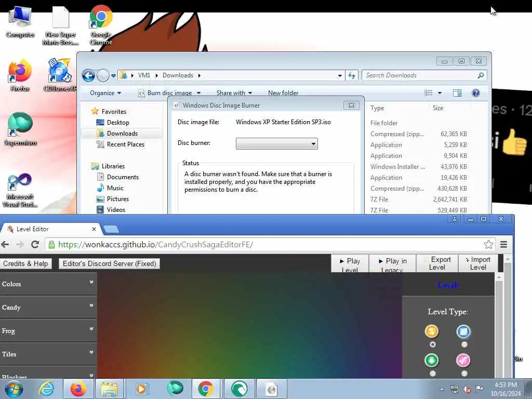532x399 pixels.
Task: Click volume muted icon in system tray
Action: pyautogui.click(x=467, y=390)
